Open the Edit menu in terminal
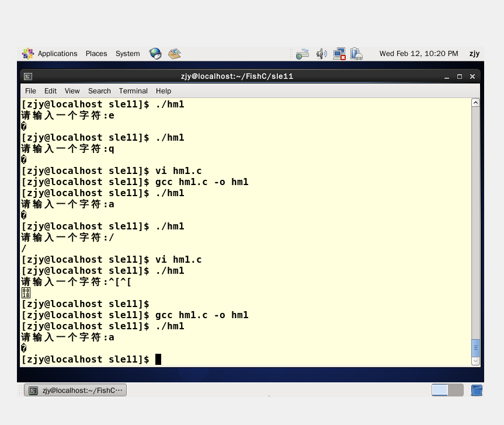 pos(50,91)
